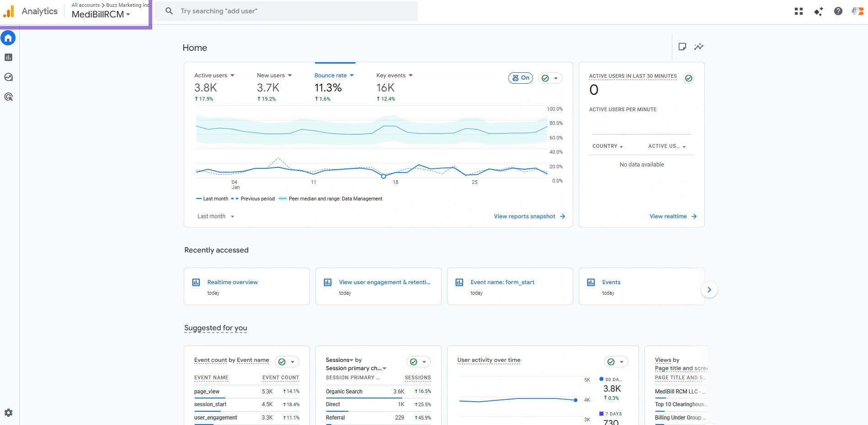Click the Insights sparkline icon
This screenshot has width=868, height=425.
(698, 47)
